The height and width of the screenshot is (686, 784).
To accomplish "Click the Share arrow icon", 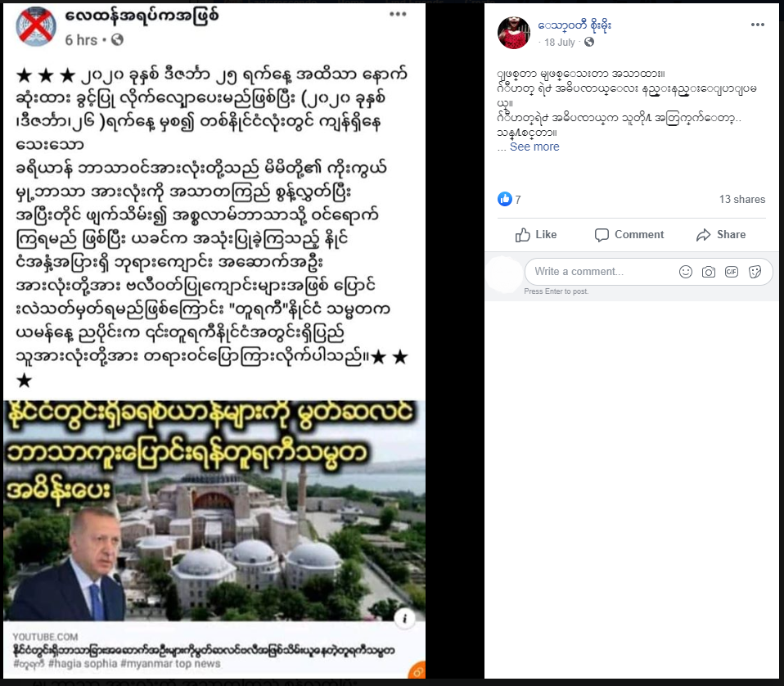I will click(704, 234).
